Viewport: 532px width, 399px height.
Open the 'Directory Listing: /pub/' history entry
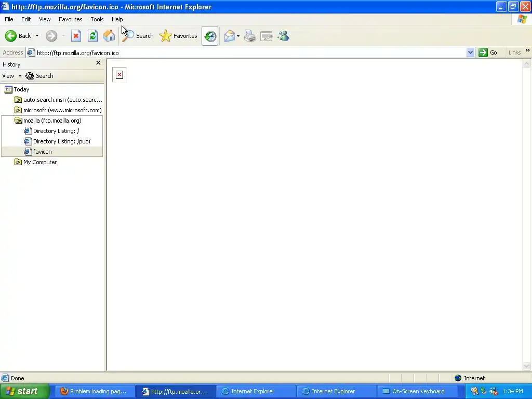pyautogui.click(x=57, y=141)
